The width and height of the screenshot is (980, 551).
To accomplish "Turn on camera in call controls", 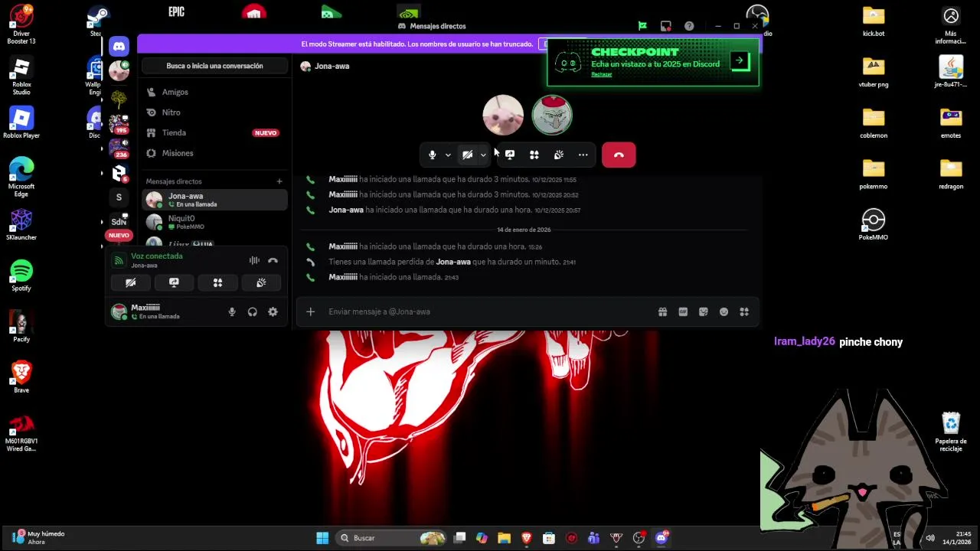I will point(467,155).
